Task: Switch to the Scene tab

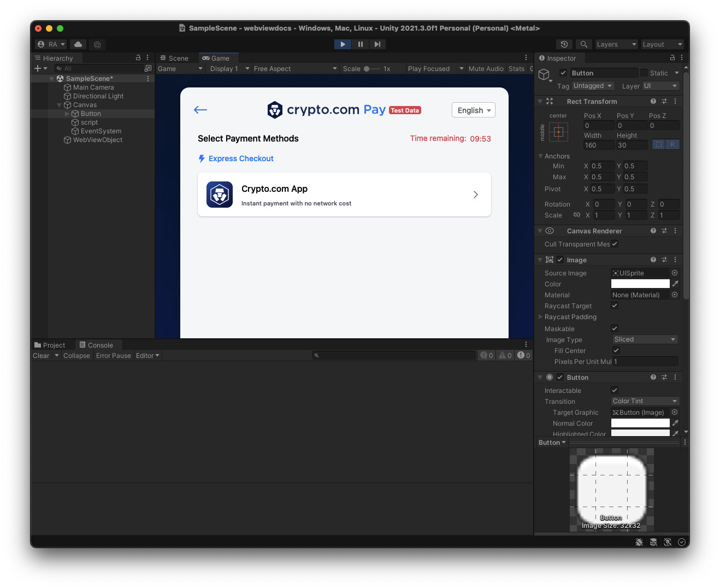Action: (174, 58)
